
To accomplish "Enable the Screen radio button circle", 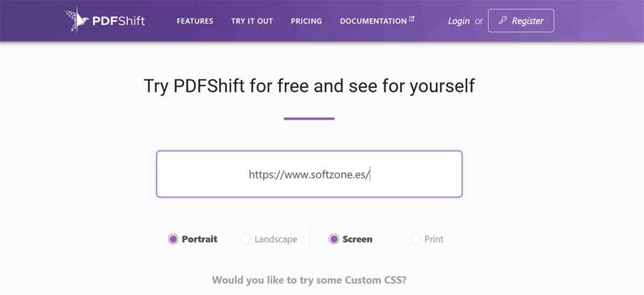I will point(333,239).
